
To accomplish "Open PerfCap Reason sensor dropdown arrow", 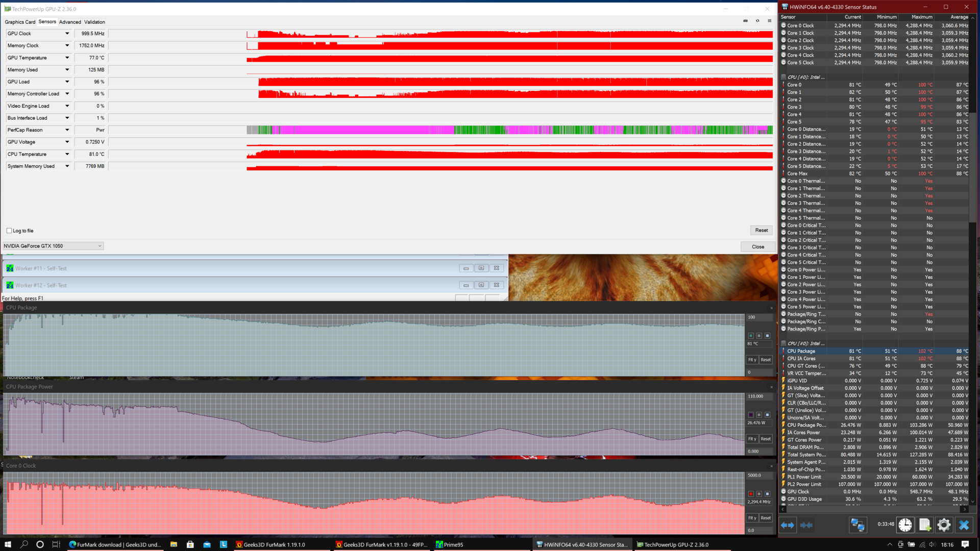I will tap(67, 130).
